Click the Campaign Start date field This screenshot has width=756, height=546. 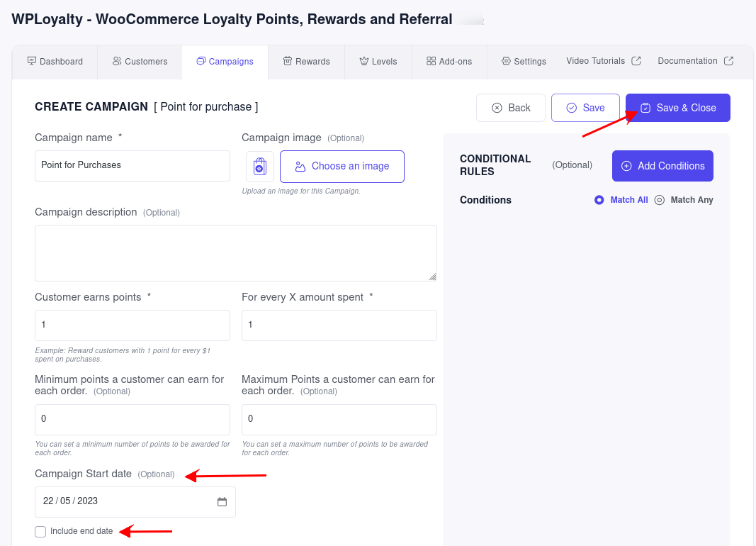click(135, 501)
